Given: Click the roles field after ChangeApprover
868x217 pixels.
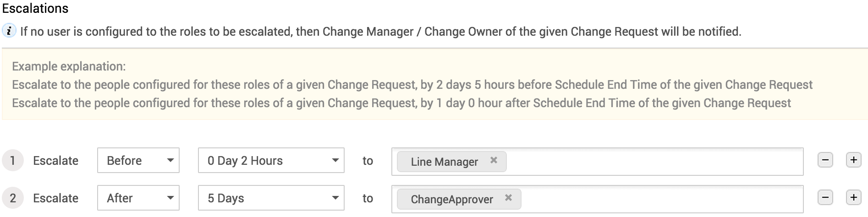Looking at the screenshot, I should tap(660, 199).
